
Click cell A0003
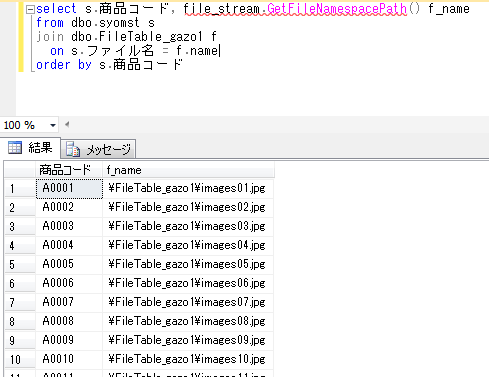coord(69,227)
